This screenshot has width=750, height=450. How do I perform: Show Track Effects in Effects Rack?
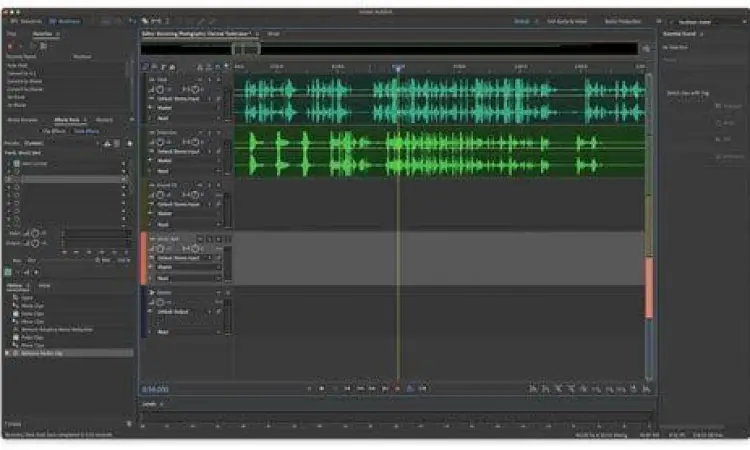click(87, 131)
